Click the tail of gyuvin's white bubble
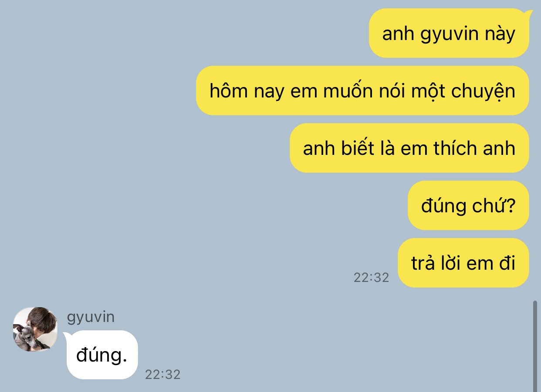Screen dimensions: 541x392 click(67, 335)
